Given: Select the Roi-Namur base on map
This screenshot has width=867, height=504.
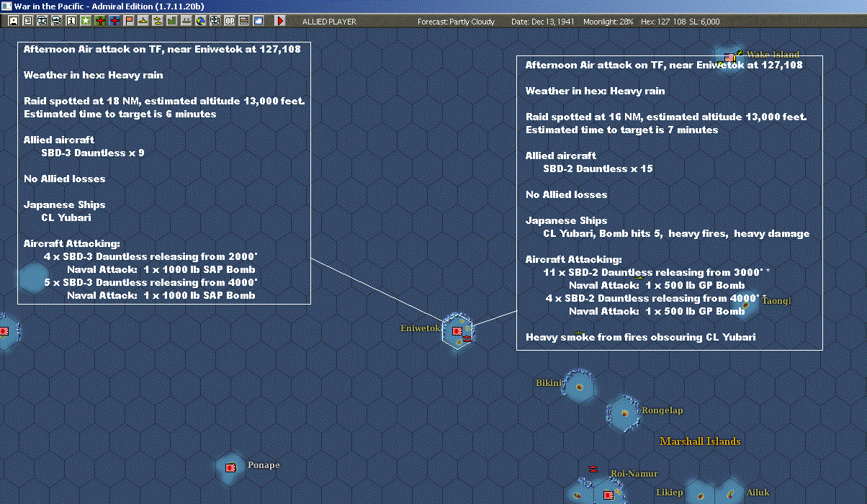Looking at the screenshot, I should [x=608, y=495].
